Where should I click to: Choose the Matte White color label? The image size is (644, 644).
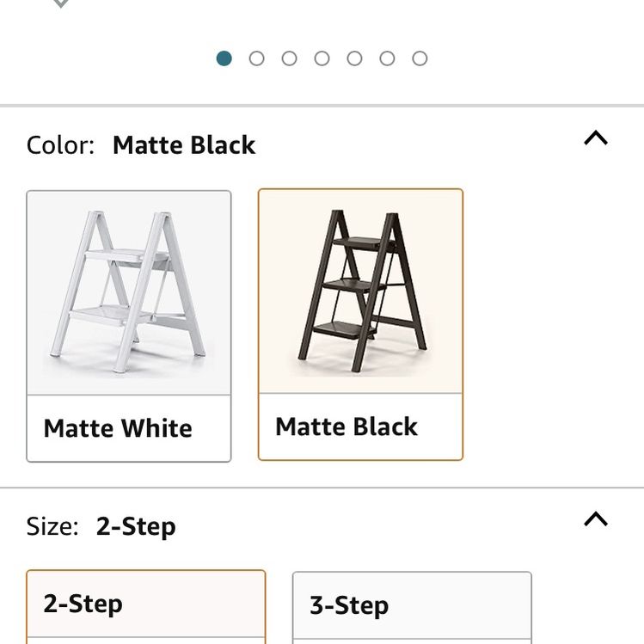coord(118,428)
